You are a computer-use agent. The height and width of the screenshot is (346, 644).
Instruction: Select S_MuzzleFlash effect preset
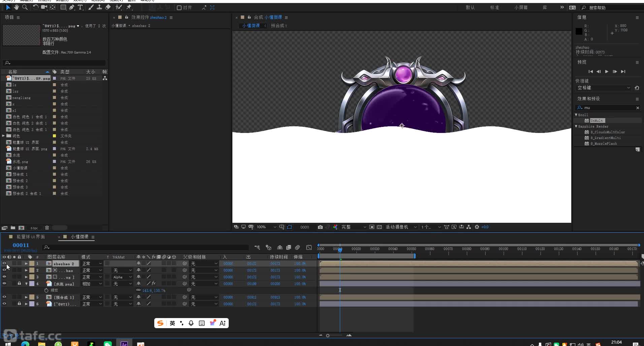pyautogui.click(x=604, y=144)
